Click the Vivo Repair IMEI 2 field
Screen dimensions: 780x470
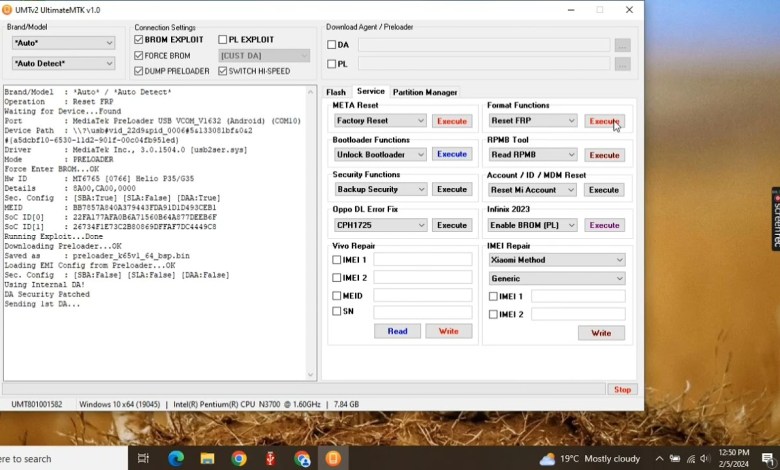tap(422, 277)
